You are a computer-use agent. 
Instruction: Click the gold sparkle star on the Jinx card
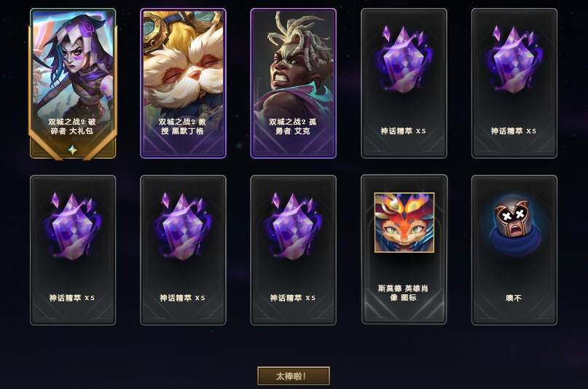click(x=72, y=150)
